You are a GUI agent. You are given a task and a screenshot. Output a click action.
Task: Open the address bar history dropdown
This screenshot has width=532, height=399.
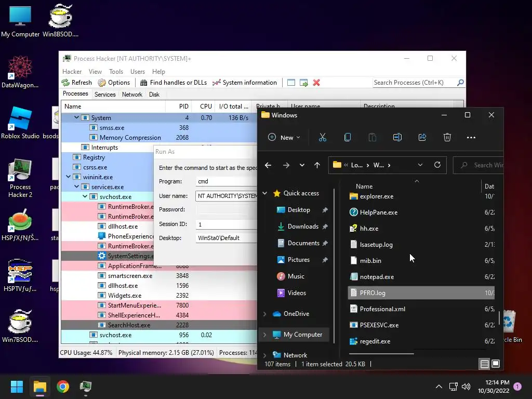click(420, 165)
